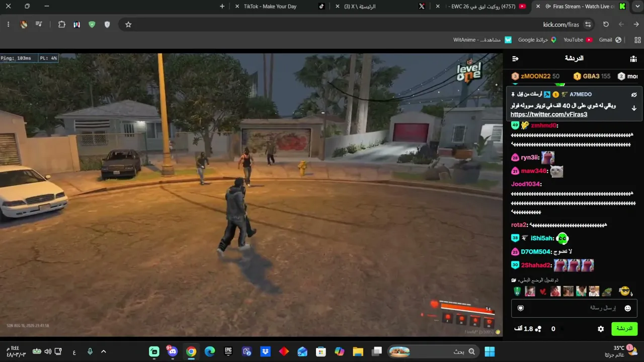Screen dimensions: 644x362
Task: Open the WitAnime bookmark
Action: click(x=482, y=40)
